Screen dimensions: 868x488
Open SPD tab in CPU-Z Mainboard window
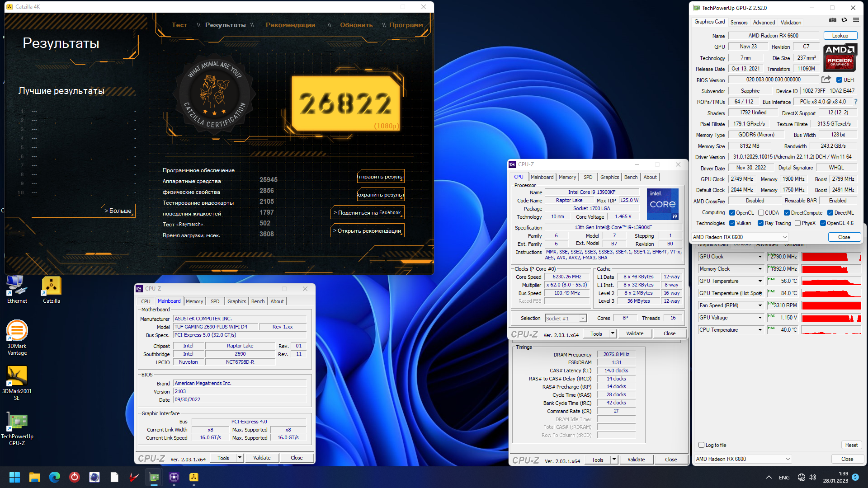[x=215, y=301]
